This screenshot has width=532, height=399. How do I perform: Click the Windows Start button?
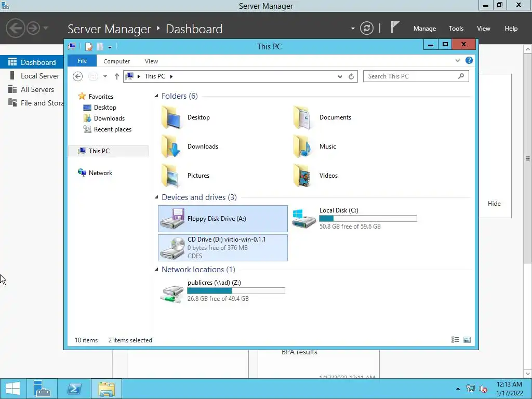click(13, 389)
